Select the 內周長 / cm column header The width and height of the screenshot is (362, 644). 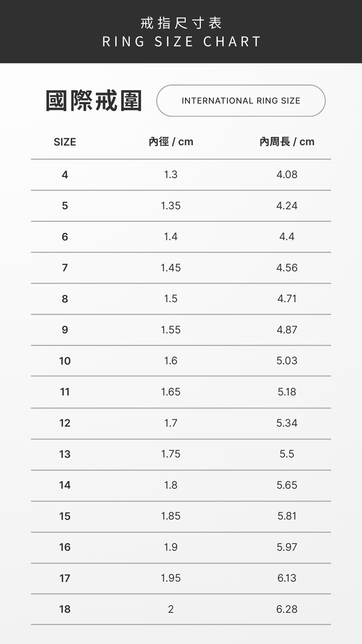click(x=287, y=142)
